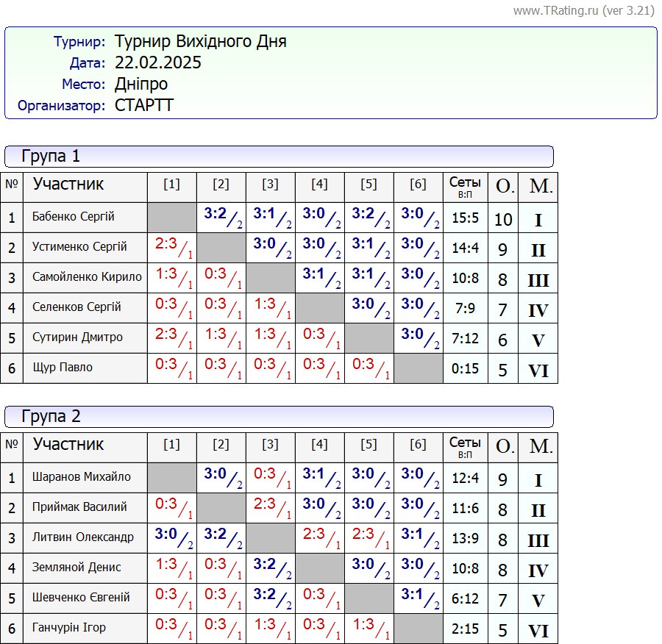Click Приймак Василий's 2:3 match score

pos(270,506)
